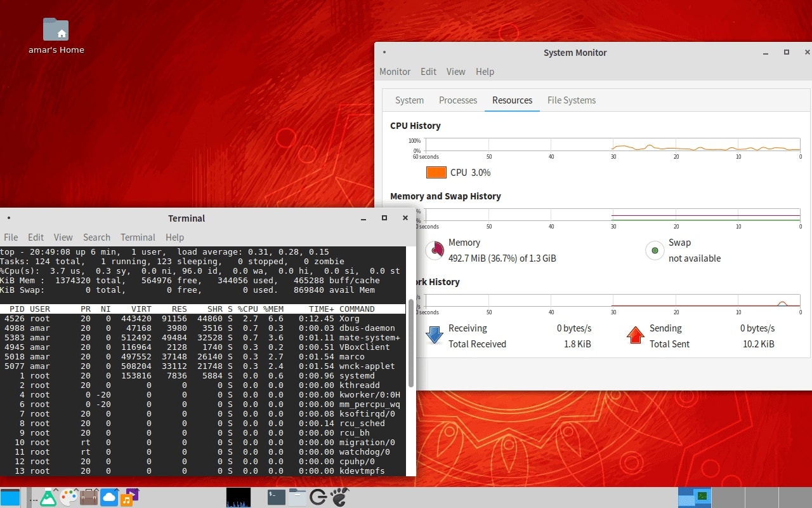Switch to the first workspace in the switcher
Screen dimensions: 812x508
click(x=695, y=497)
